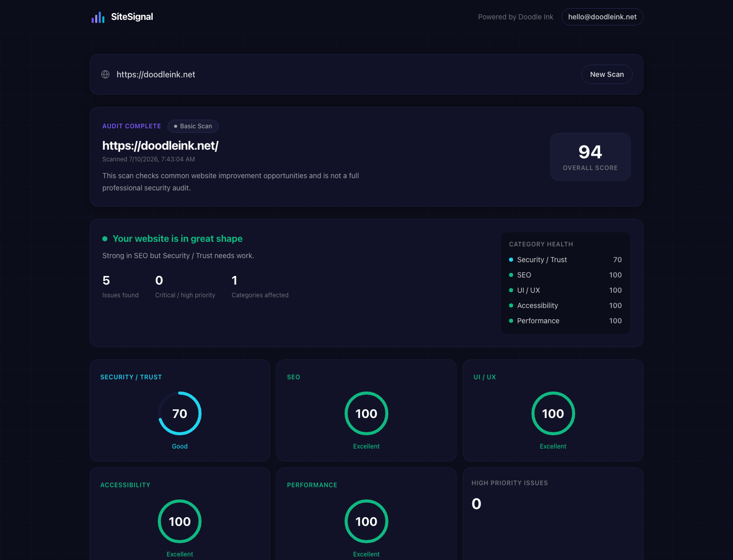Click the Performance 100 score ring

pyautogui.click(x=366, y=521)
